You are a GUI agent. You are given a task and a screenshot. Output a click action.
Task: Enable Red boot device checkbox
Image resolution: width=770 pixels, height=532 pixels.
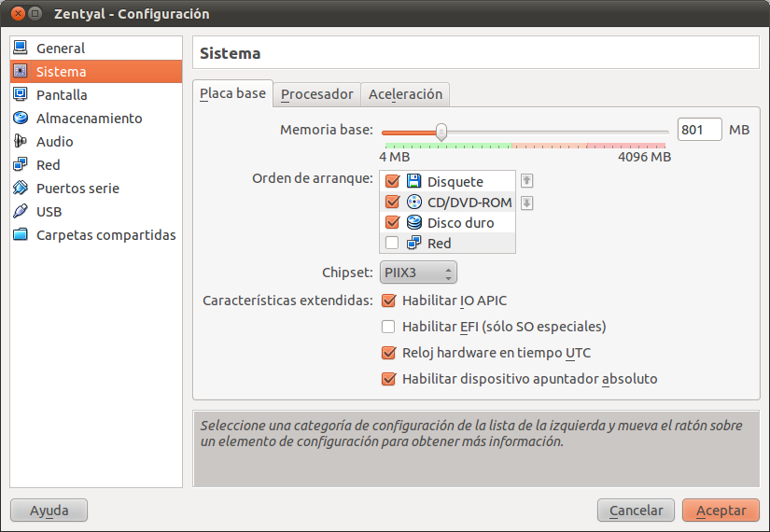tap(392, 243)
